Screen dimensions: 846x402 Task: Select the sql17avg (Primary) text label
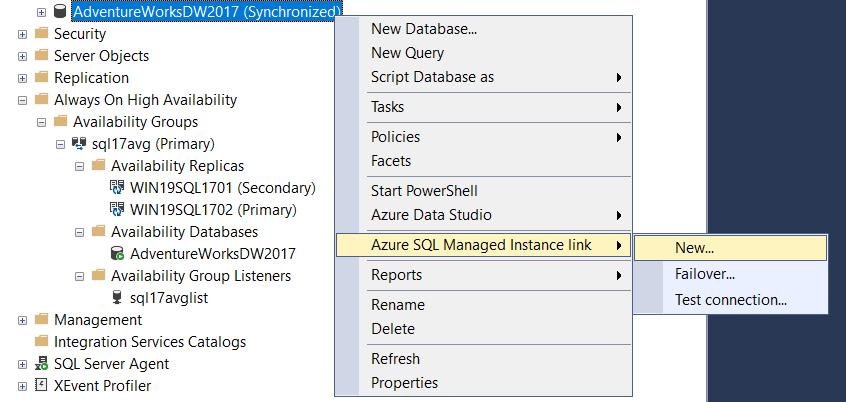click(154, 144)
